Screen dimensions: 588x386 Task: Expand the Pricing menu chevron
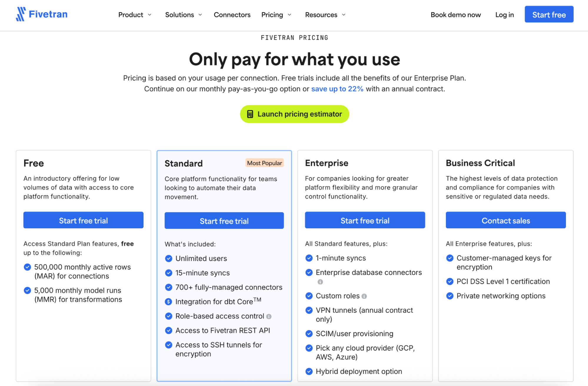point(289,15)
